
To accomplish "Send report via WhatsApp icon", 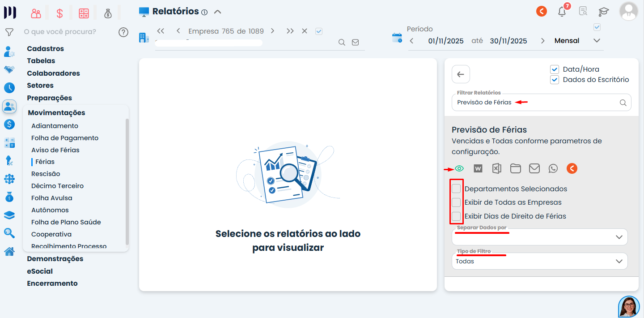I will coord(553,168).
